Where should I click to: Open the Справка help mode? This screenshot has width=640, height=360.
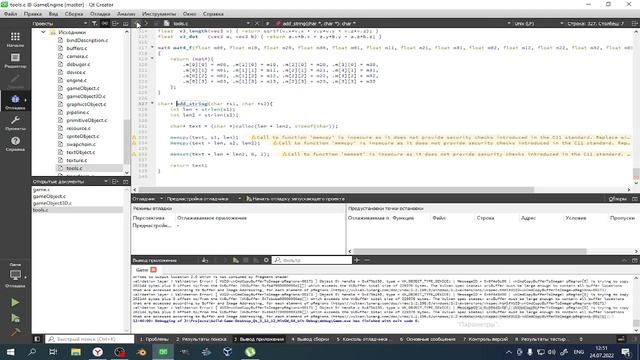coord(15,144)
